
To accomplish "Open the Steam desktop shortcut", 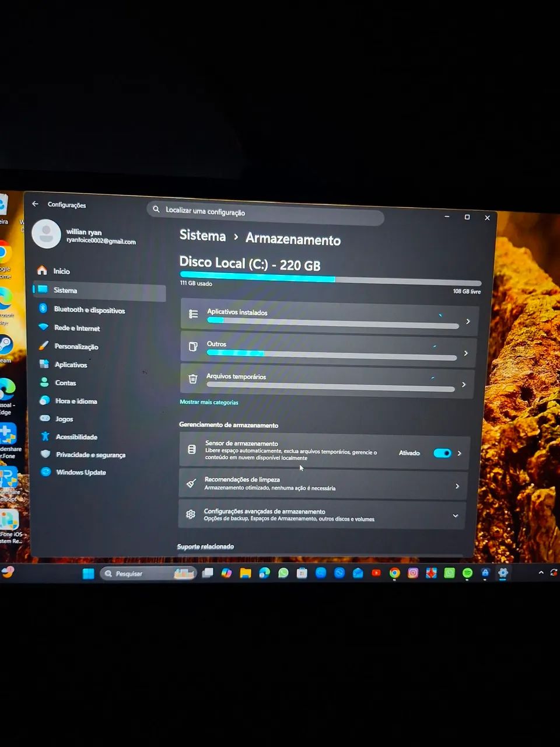I will pos(6,344).
